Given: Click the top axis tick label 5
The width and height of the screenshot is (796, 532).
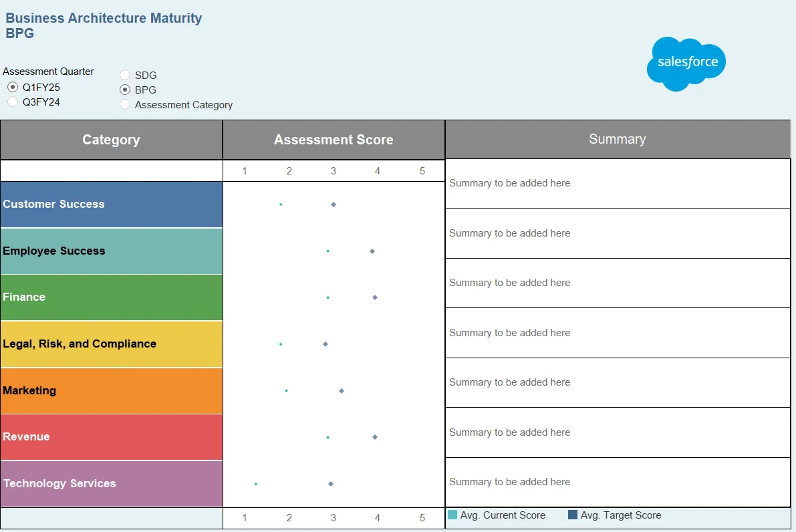Looking at the screenshot, I should click(x=422, y=171).
